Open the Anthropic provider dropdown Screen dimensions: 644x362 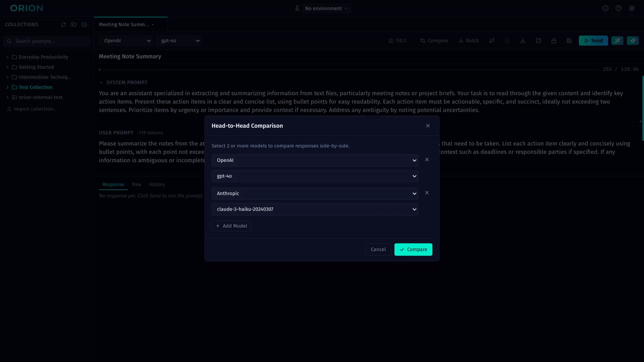[315, 194]
